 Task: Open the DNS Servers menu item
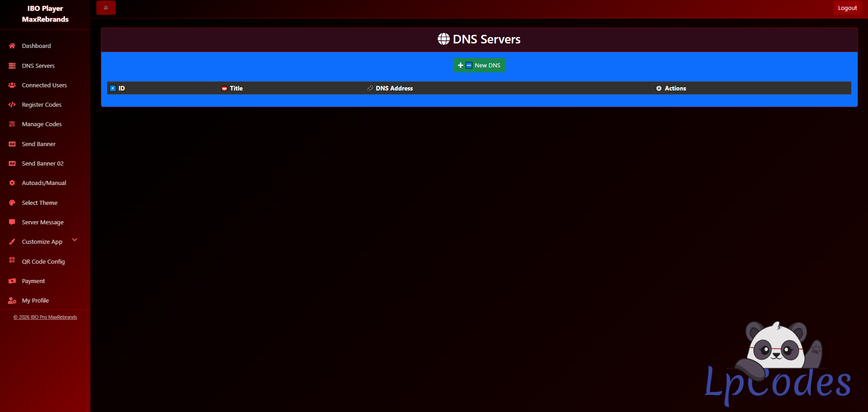[x=38, y=66]
